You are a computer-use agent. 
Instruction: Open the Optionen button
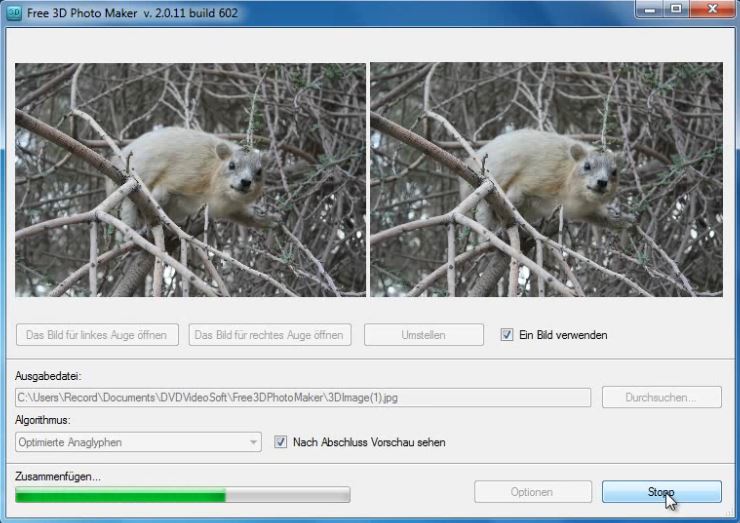click(x=533, y=492)
